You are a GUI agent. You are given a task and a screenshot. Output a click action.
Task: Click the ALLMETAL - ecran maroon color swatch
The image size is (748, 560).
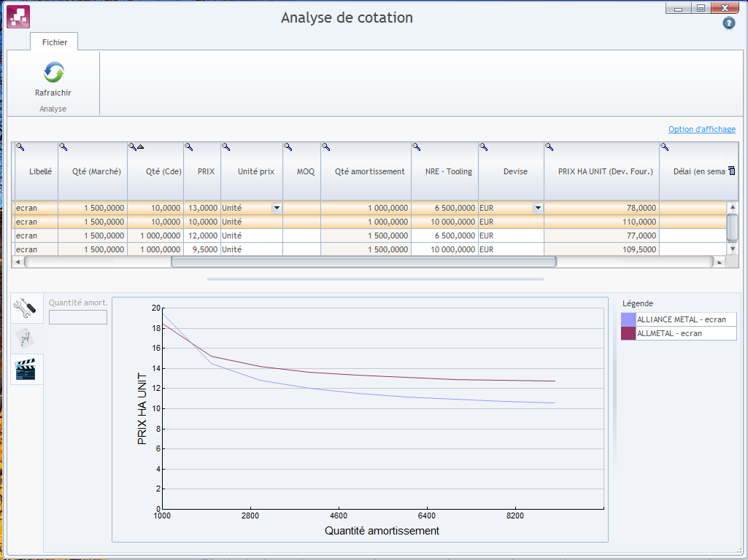click(628, 333)
